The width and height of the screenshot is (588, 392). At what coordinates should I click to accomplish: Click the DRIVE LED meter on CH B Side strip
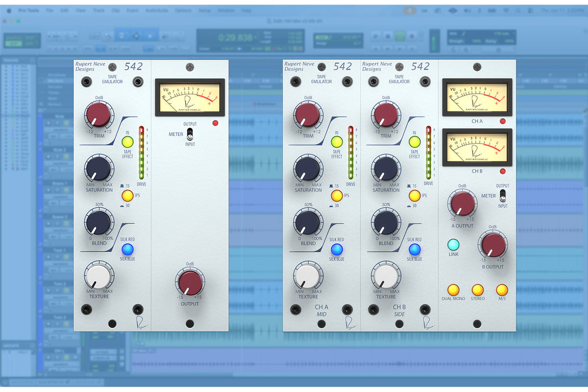click(429, 152)
